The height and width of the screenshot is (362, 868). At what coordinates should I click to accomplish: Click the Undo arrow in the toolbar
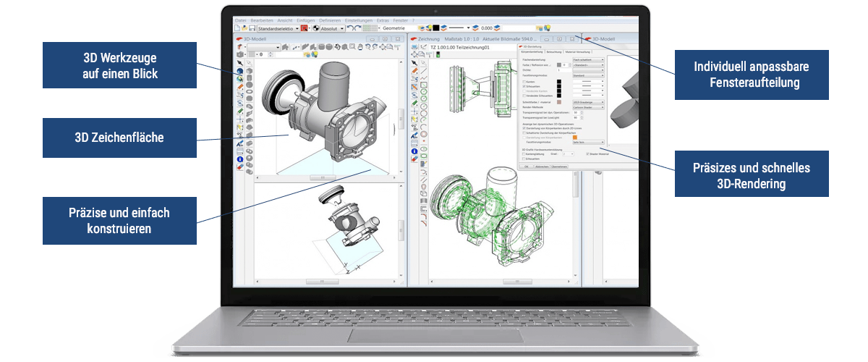350,28
